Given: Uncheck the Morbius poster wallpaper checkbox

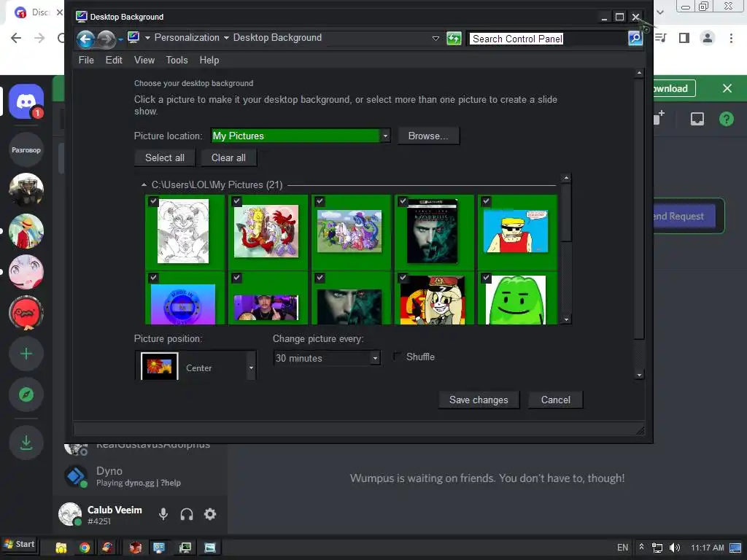Looking at the screenshot, I should 403,201.
